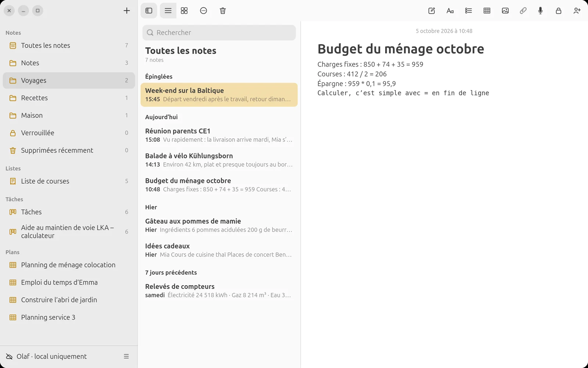This screenshot has width=588, height=368.
Task: Switch to list view of notes
Action: [x=168, y=11]
